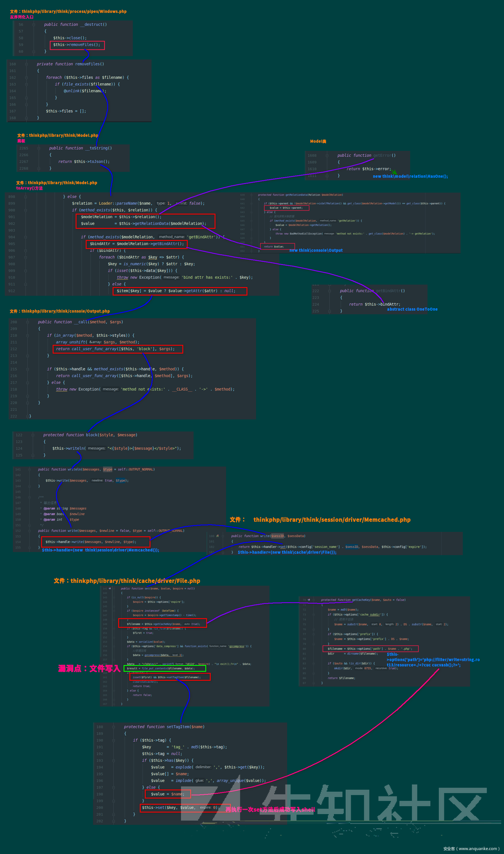Click the @unlink($filename); statement
This screenshot has width=504, height=854.
85,91
